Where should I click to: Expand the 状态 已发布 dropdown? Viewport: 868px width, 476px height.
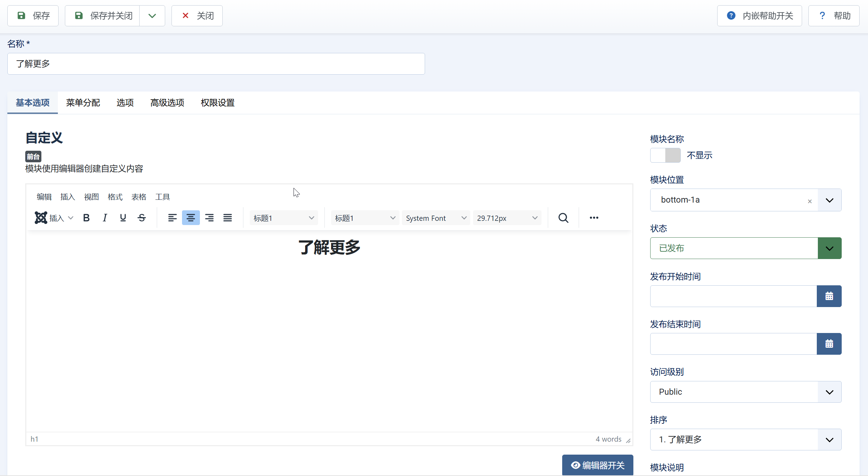[x=829, y=248]
